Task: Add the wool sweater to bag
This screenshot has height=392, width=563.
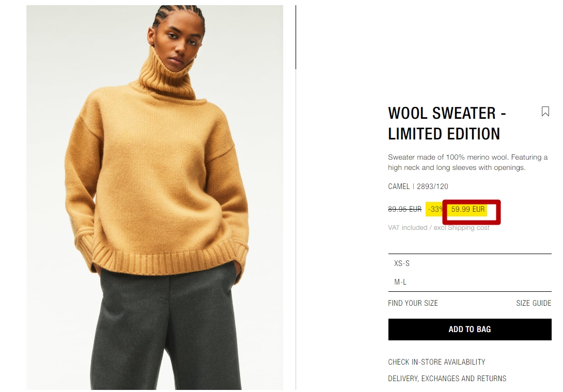Action: click(470, 330)
